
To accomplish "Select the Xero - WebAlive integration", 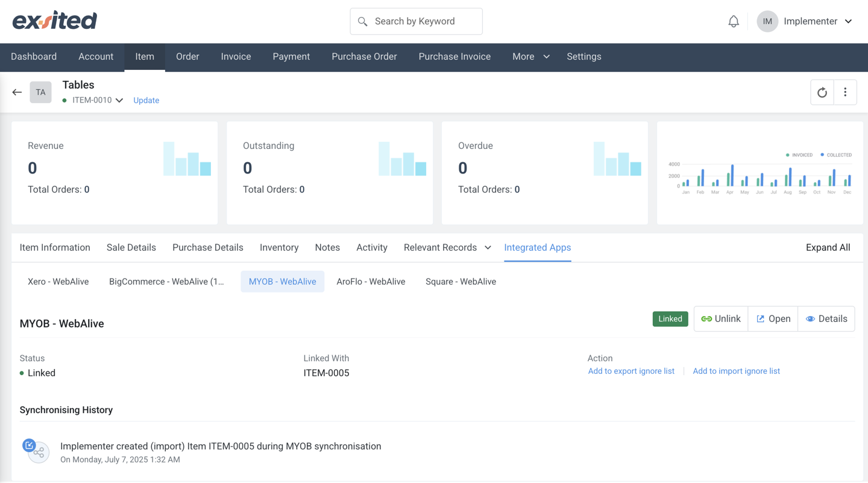I will pyautogui.click(x=58, y=282).
